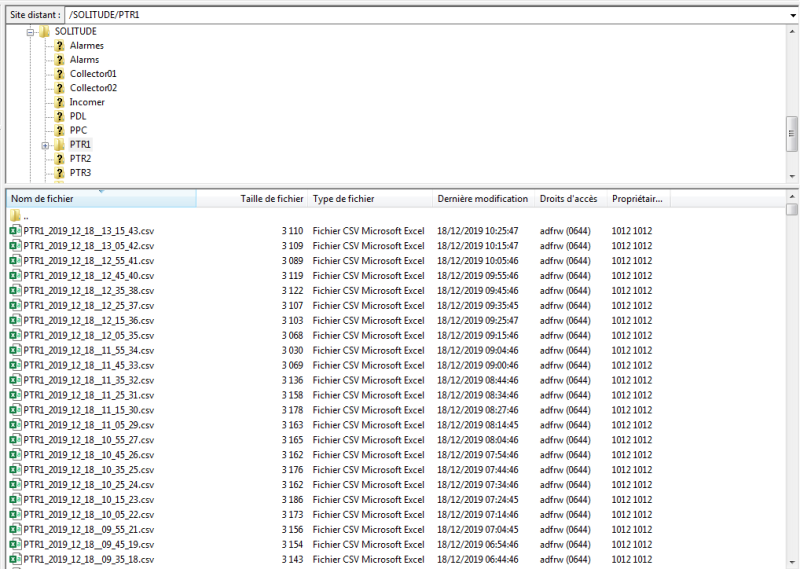Click inside the Site distant path field
Screen dimensions: 800x569
pyautogui.click(x=400, y=16)
